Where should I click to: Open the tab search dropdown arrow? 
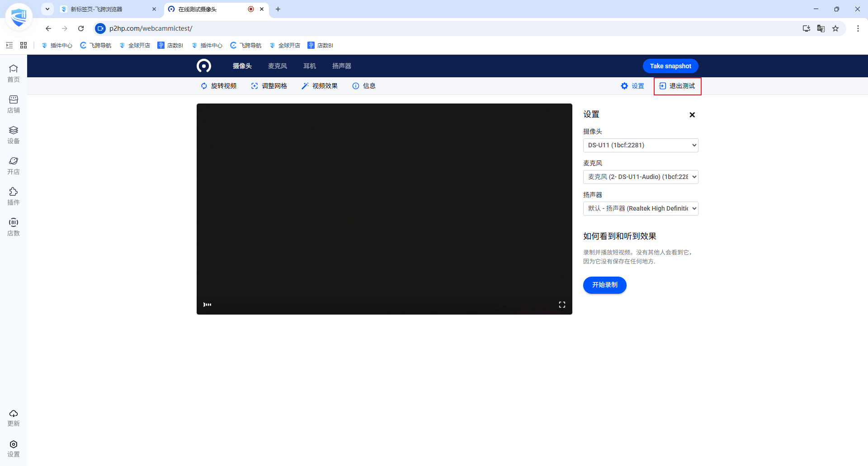(47, 9)
